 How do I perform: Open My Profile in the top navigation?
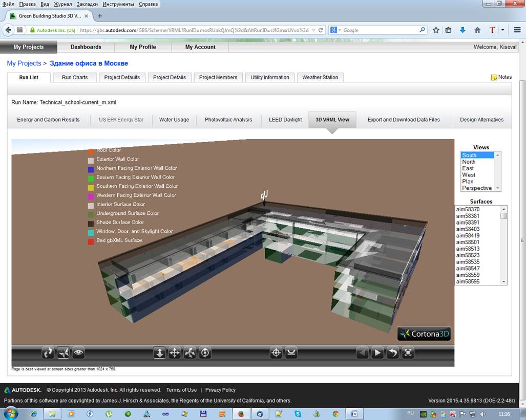click(x=143, y=47)
